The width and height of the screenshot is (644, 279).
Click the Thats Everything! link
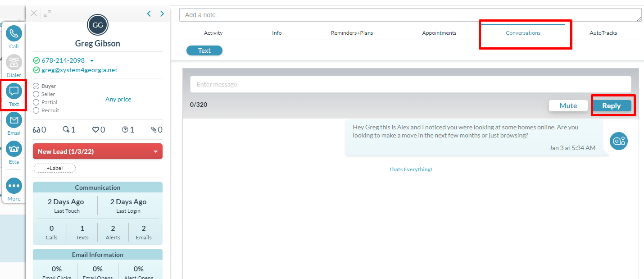(x=410, y=169)
